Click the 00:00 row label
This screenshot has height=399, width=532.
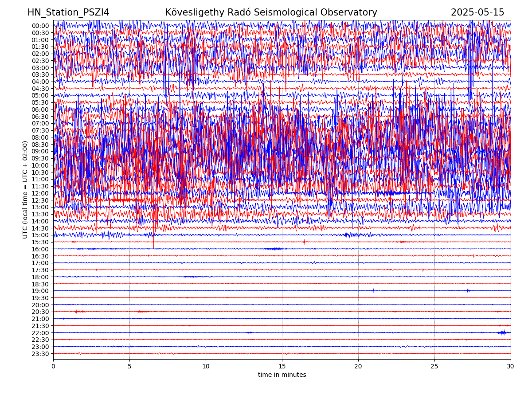[40, 26]
